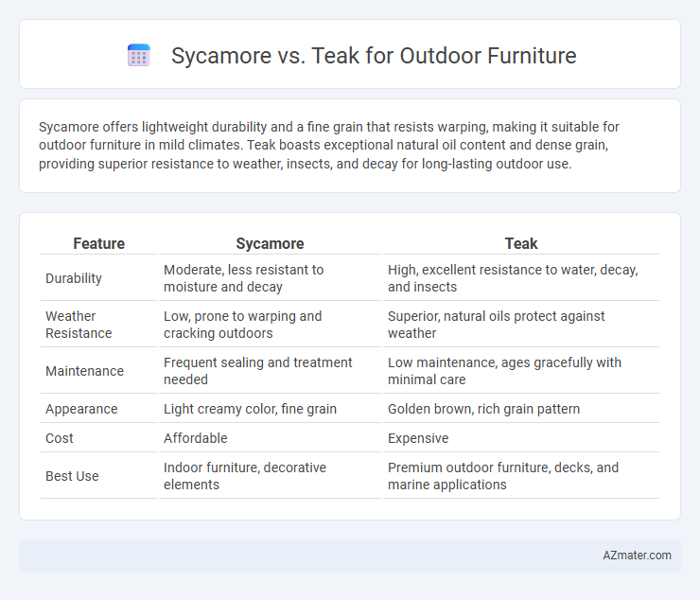Click 'High, excellent resistance to water, decay' cell
700x600 pixels.
(521, 278)
